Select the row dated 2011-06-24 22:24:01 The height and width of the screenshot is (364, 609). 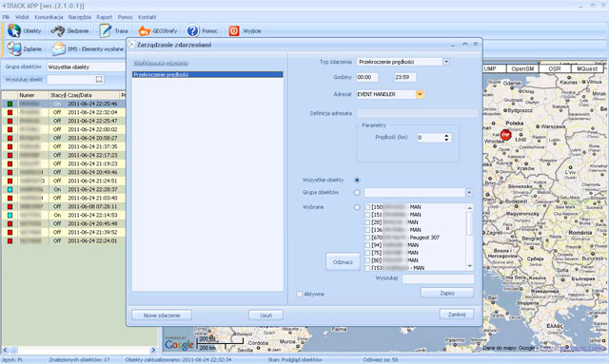click(x=64, y=240)
